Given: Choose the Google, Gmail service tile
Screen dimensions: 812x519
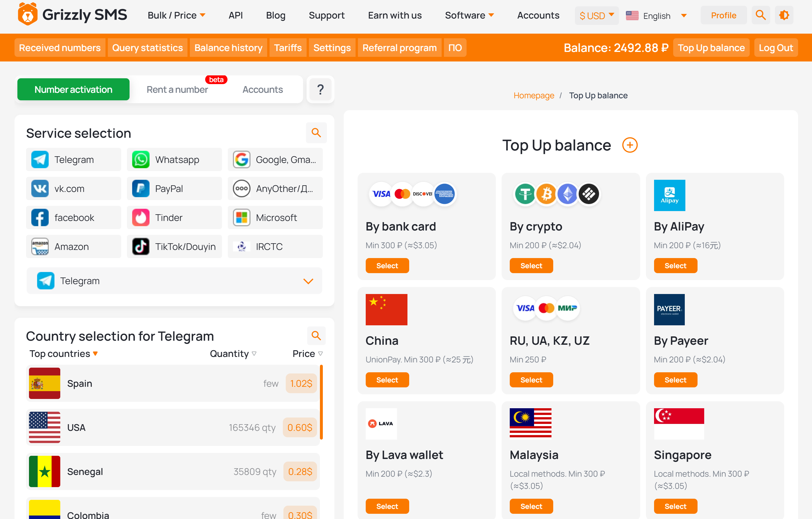Looking at the screenshot, I should point(275,160).
